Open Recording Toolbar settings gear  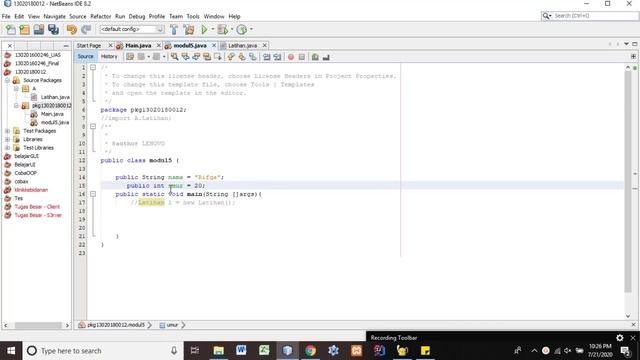coord(620,338)
